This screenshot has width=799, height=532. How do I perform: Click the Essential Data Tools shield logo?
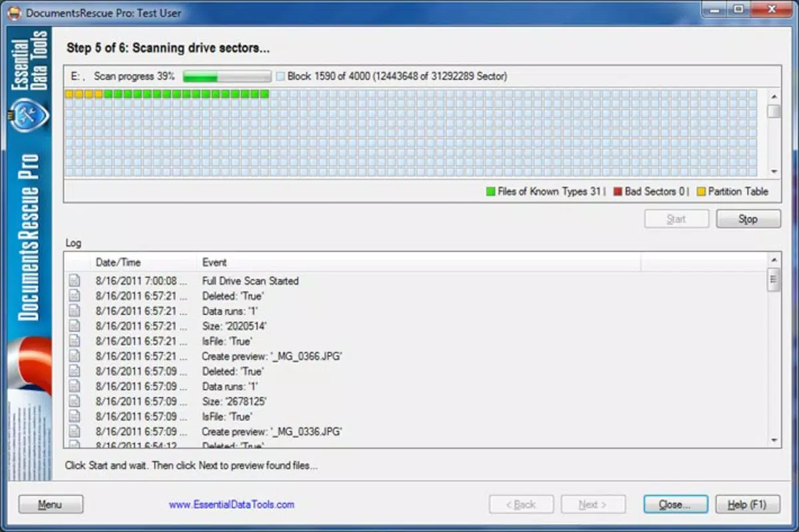coord(28,116)
